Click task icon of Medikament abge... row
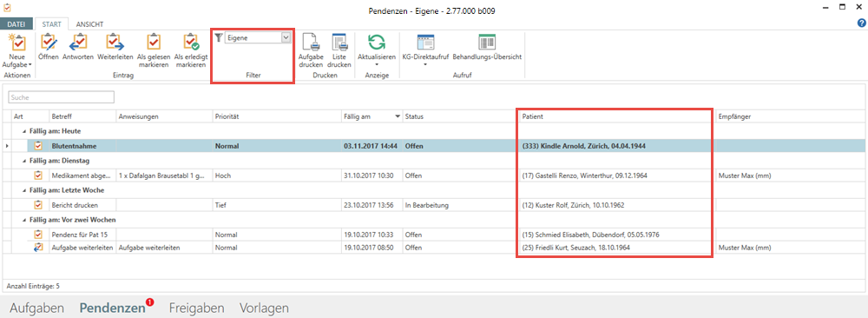The width and height of the screenshot is (868, 318). point(37,175)
